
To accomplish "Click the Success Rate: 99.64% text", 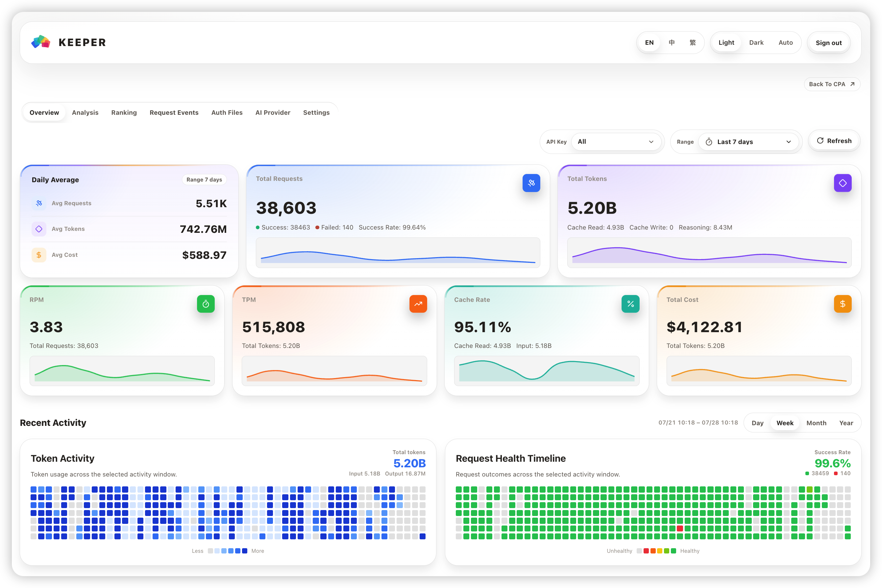I will 392,227.
